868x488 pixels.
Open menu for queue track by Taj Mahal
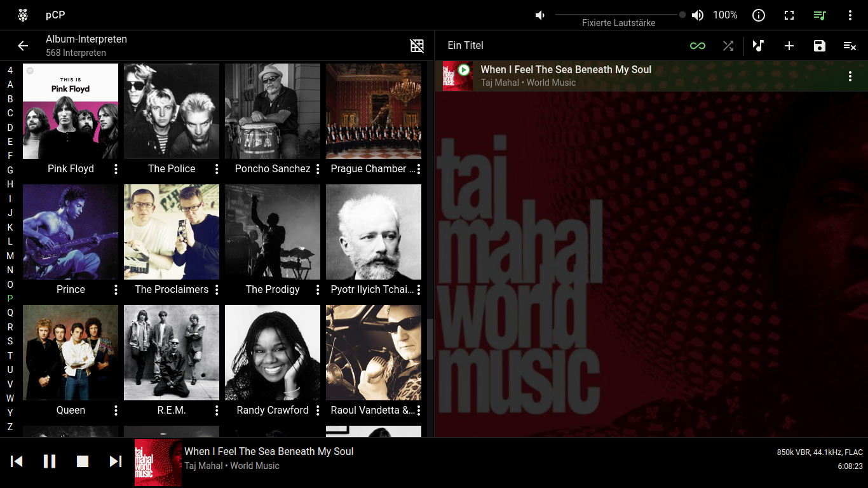pyautogui.click(x=850, y=76)
